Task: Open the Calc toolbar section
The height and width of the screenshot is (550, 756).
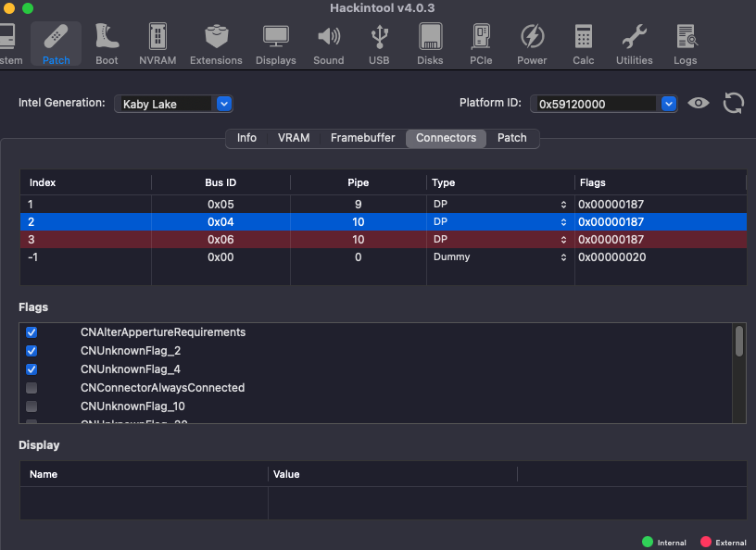Action: pos(584,44)
